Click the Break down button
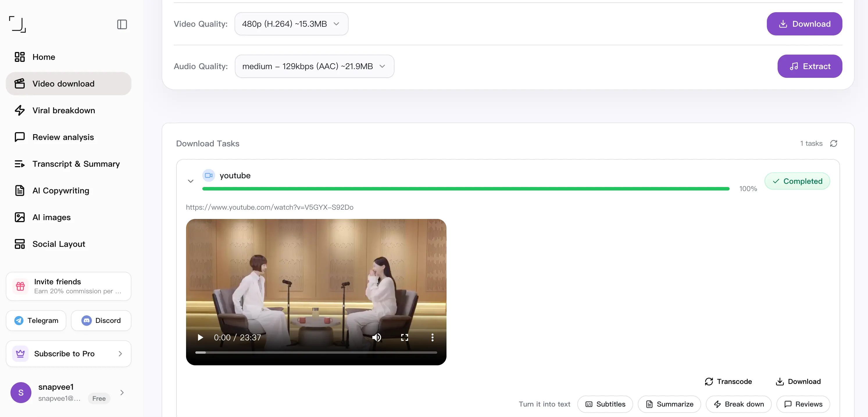Image resolution: width=868 pixels, height=417 pixels. pyautogui.click(x=739, y=404)
